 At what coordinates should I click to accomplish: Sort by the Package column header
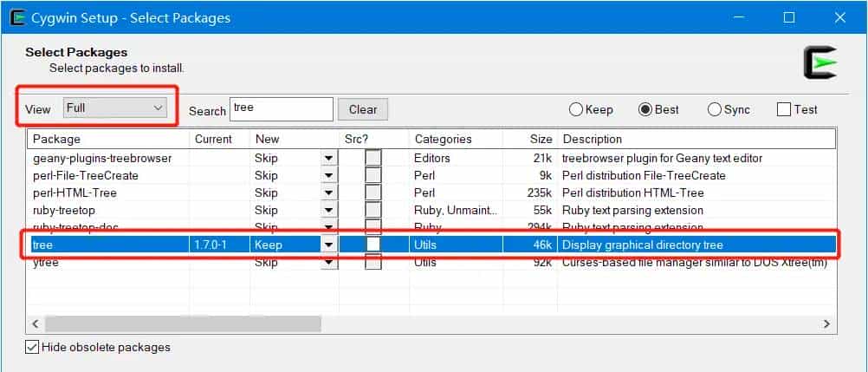tap(108, 139)
